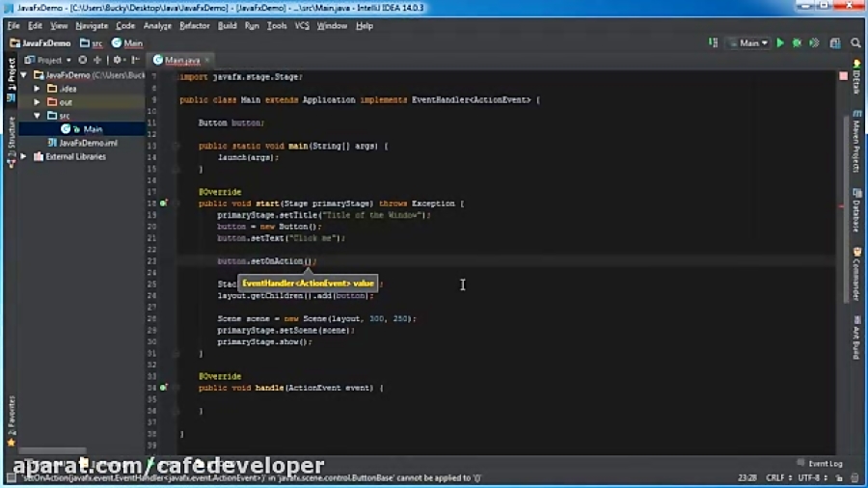This screenshot has width=868, height=488.
Task: Collapse the src folder
Action: click(37, 116)
